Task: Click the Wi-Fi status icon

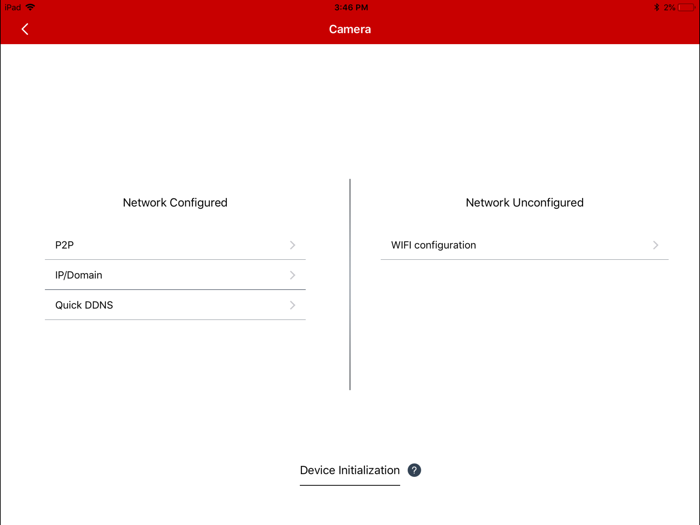Action: pos(30,7)
